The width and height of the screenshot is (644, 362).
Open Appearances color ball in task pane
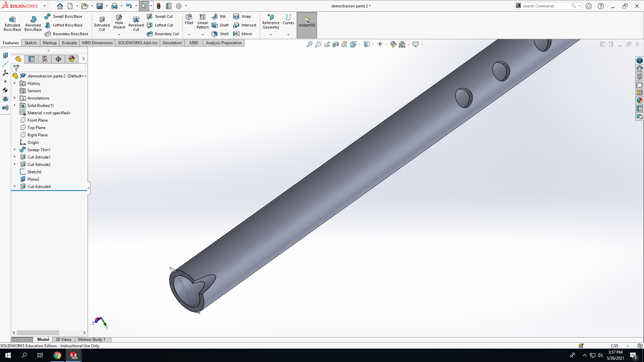[639, 100]
